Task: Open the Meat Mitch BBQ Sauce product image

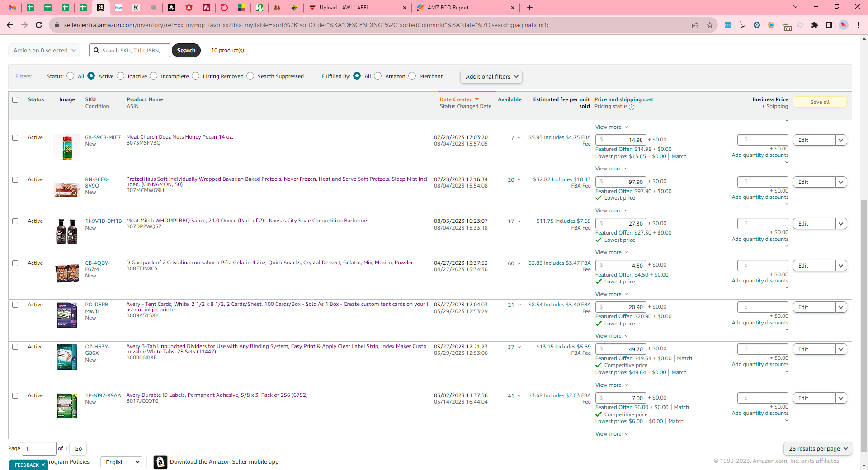Action: click(67, 231)
